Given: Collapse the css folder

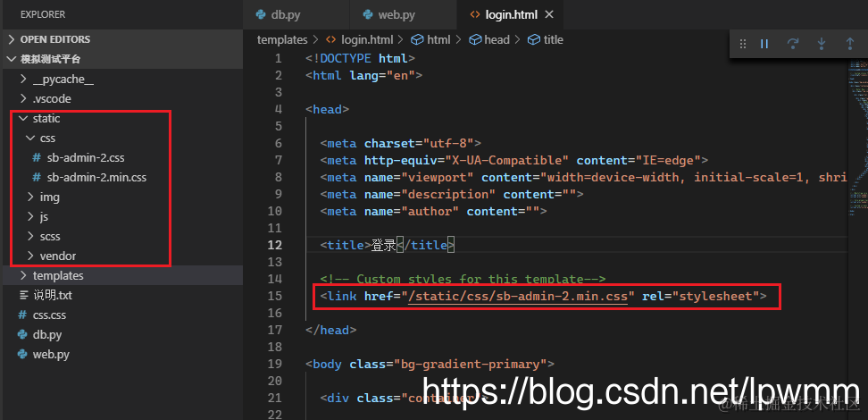Looking at the screenshot, I should (121, 138).
